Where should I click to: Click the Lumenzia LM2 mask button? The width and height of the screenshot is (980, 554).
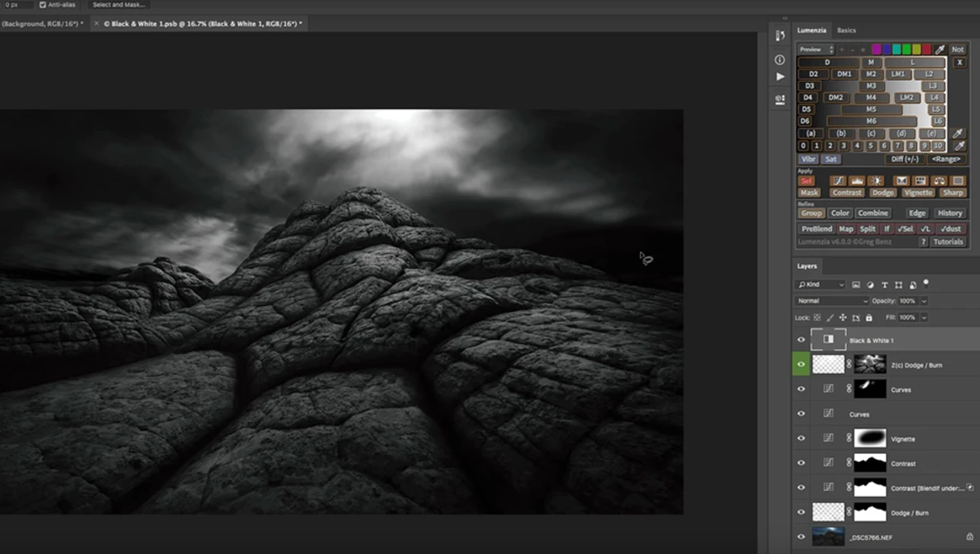point(907,98)
